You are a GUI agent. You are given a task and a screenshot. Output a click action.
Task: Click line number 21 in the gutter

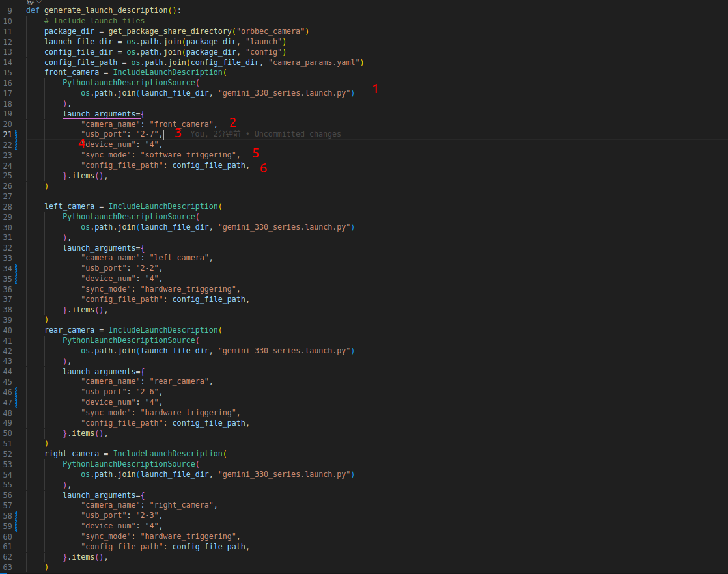tap(8, 134)
